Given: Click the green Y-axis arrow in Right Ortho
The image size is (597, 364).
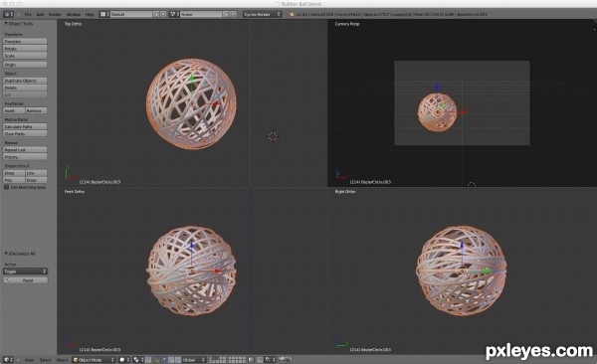Looking at the screenshot, I should [487, 272].
